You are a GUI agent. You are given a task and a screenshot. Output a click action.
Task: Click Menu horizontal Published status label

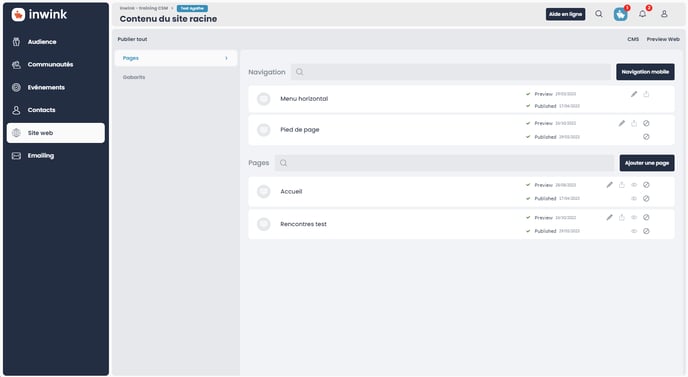pyautogui.click(x=545, y=106)
